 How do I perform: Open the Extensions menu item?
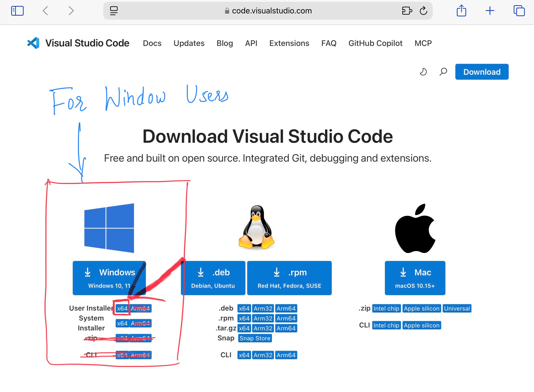[x=289, y=43]
